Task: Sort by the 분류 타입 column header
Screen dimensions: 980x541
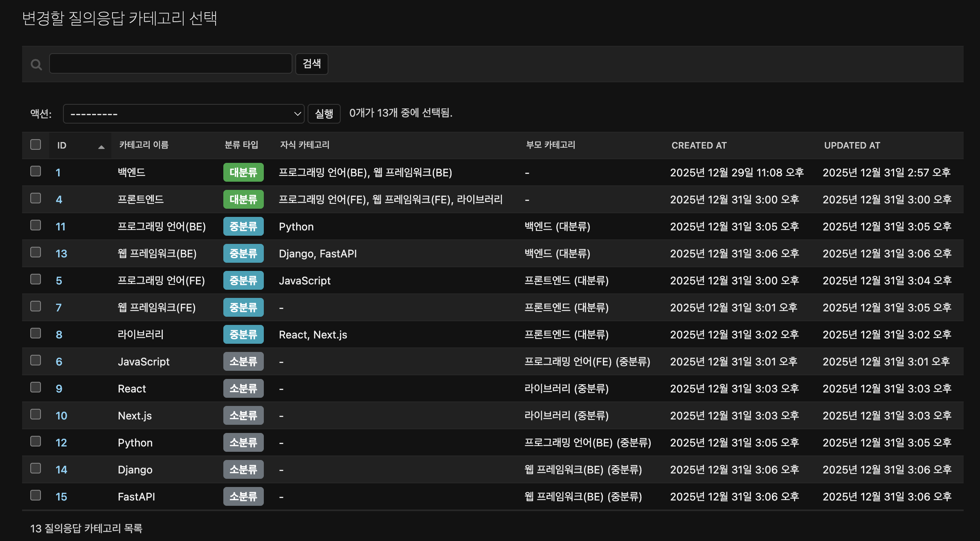Action: point(241,145)
